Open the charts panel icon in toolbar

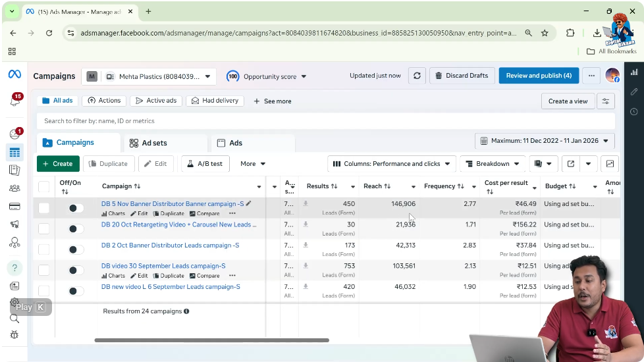610,164
